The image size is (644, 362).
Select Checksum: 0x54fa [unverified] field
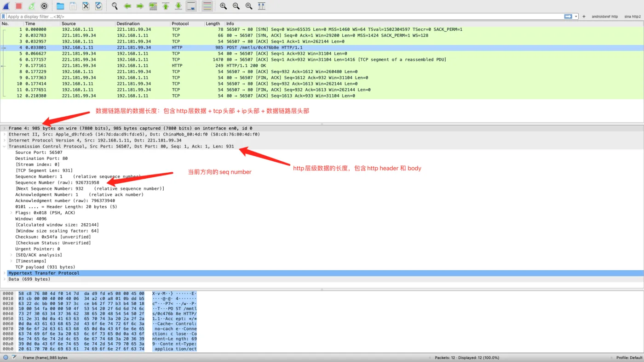(x=53, y=237)
